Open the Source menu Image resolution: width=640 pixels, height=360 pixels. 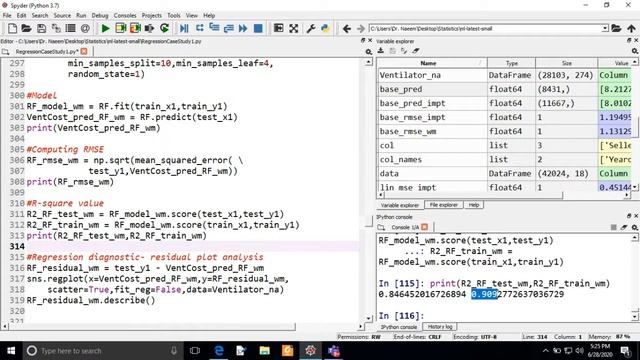click(62, 16)
